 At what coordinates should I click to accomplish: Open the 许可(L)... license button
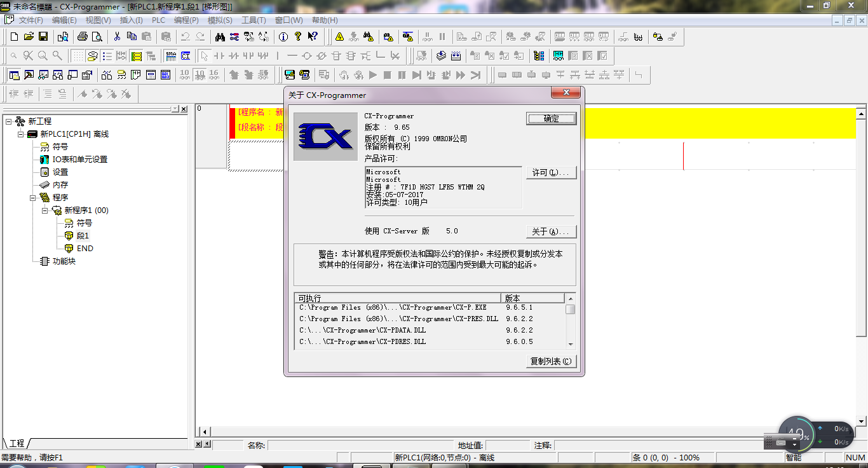pos(551,173)
